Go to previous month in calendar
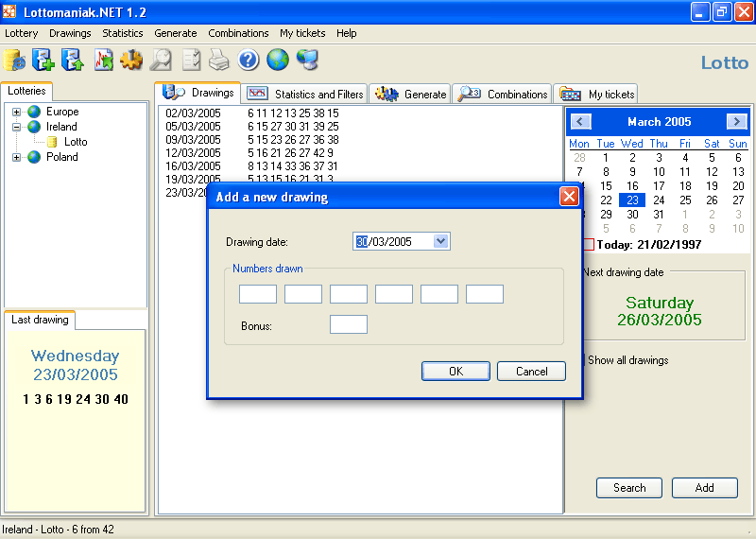 coord(580,122)
